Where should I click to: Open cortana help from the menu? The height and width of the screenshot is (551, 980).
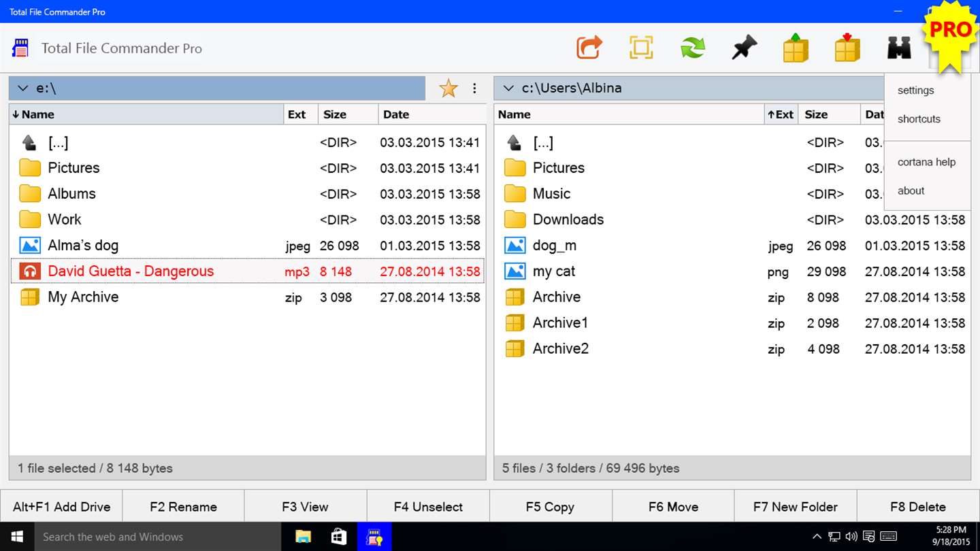click(x=926, y=162)
